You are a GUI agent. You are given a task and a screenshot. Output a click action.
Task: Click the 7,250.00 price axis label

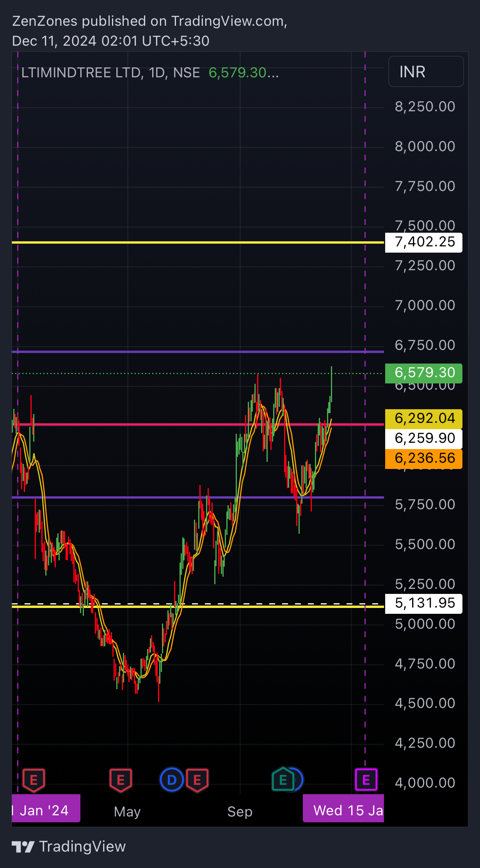pyautogui.click(x=425, y=266)
